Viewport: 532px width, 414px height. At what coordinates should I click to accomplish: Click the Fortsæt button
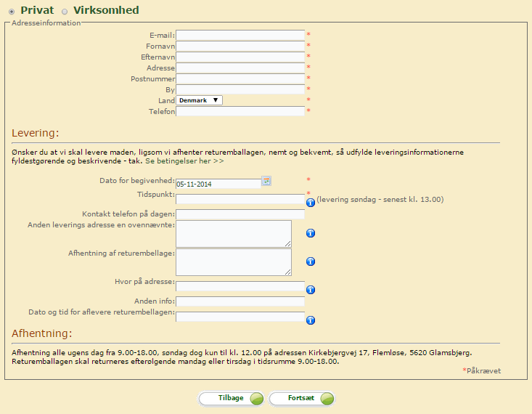coord(302,398)
